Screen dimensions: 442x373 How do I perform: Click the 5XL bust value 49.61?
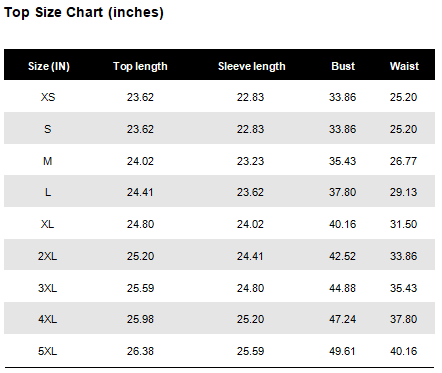pos(342,351)
